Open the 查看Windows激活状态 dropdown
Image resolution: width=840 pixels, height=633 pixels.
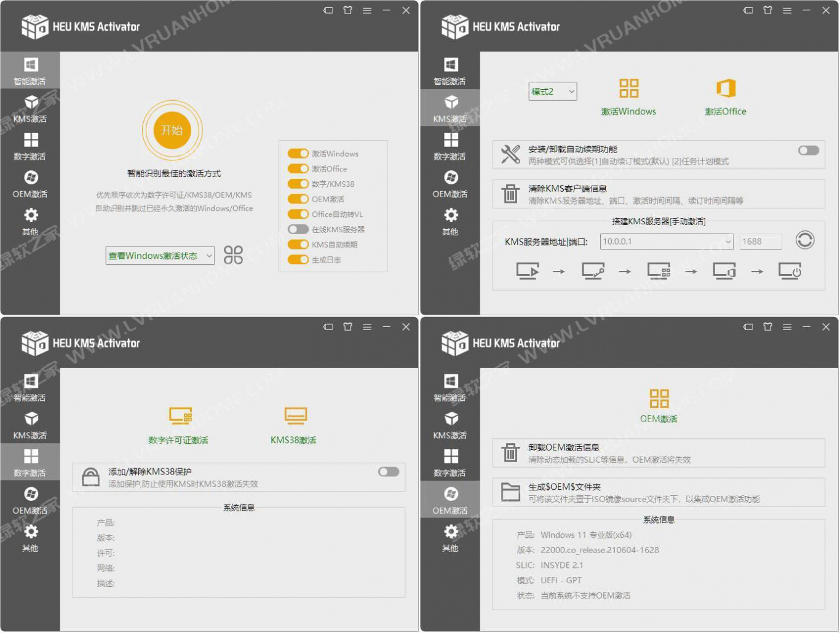click(x=160, y=256)
